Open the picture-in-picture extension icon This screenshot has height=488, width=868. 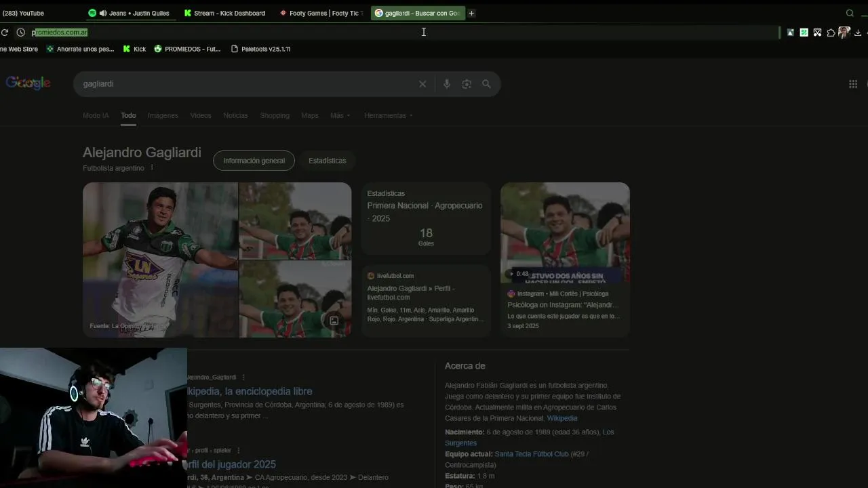click(x=791, y=33)
